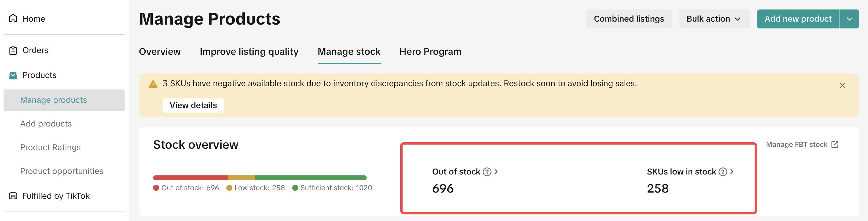This screenshot has height=221, width=868.
Task: Switch to the Improve listing quality tab
Action: [x=249, y=52]
